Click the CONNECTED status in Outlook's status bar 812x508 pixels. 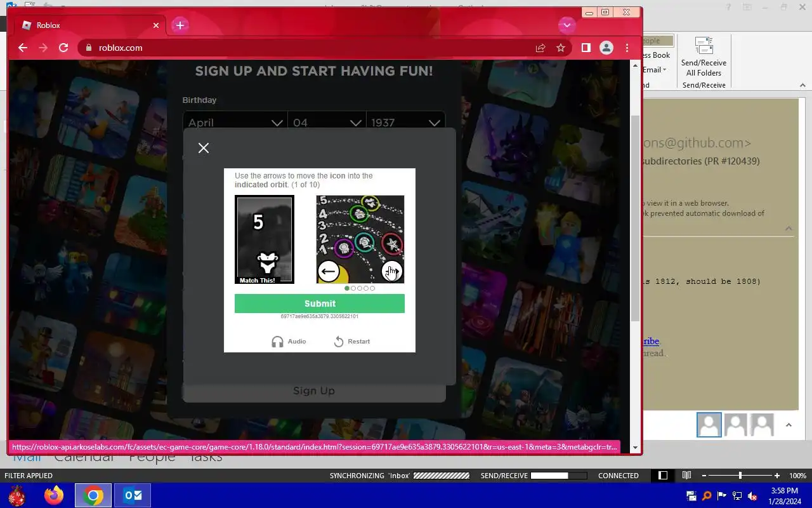619,476
